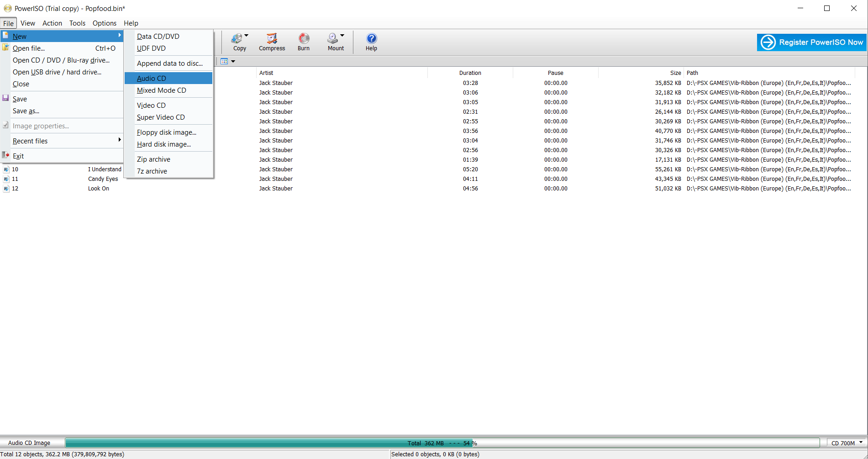Click the 01:39 duration cell
The height and width of the screenshot is (459, 868).
click(470, 160)
